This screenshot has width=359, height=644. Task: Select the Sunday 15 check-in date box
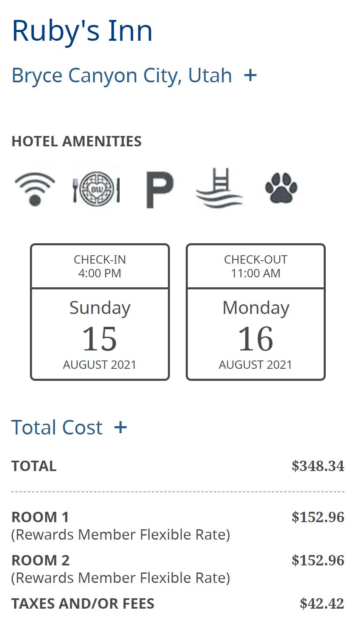(x=100, y=334)
